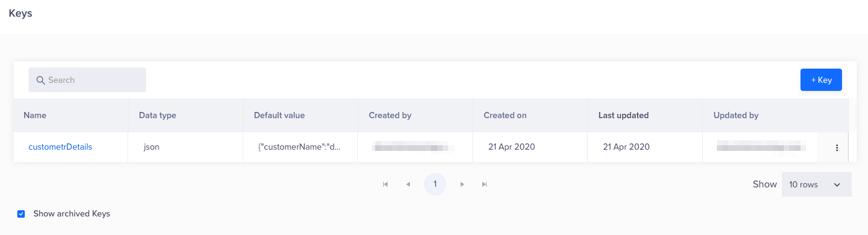Sort by Updated by column header

pos(736,116)
